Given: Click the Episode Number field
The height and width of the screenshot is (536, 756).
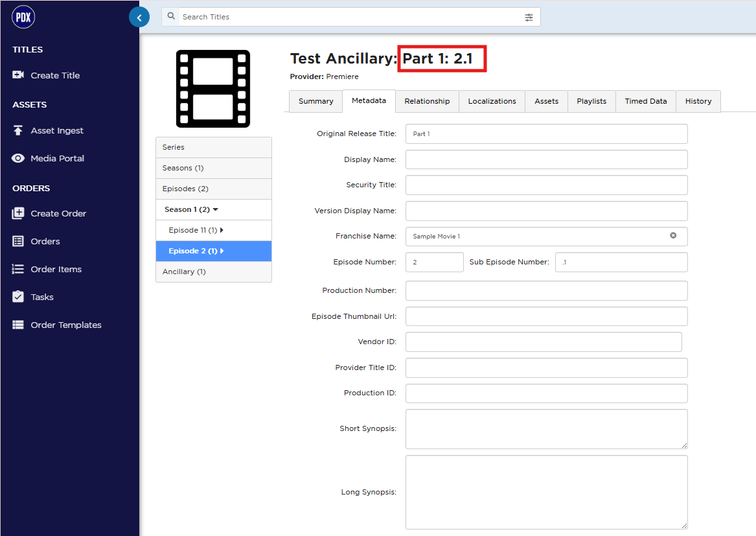Looking at the screenshot, I should click(435, 262).
